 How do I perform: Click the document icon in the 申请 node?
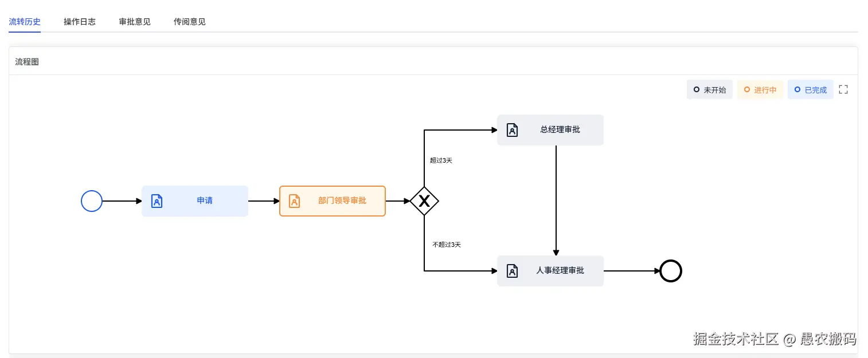point(157,200)
